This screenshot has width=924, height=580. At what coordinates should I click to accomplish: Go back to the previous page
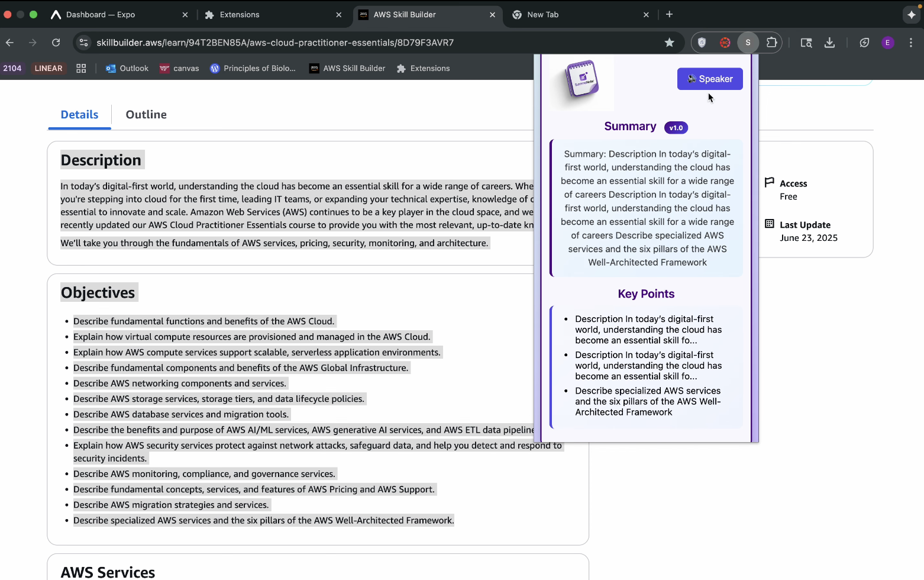coord(10,43)
